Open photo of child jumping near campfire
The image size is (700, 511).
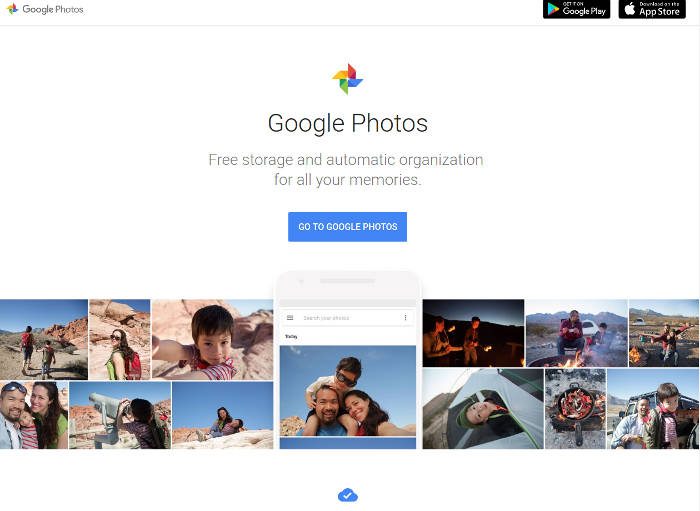[x=664, y=333]
